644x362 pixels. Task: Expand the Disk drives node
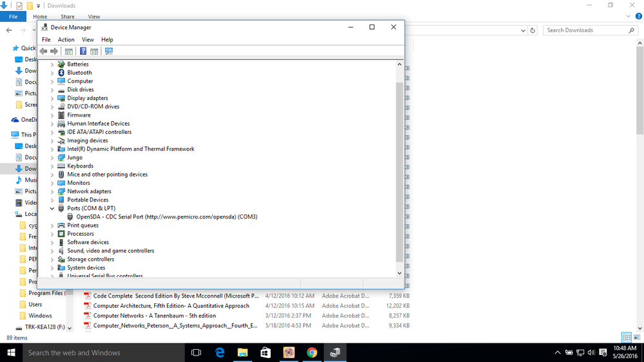coord(52,90)
